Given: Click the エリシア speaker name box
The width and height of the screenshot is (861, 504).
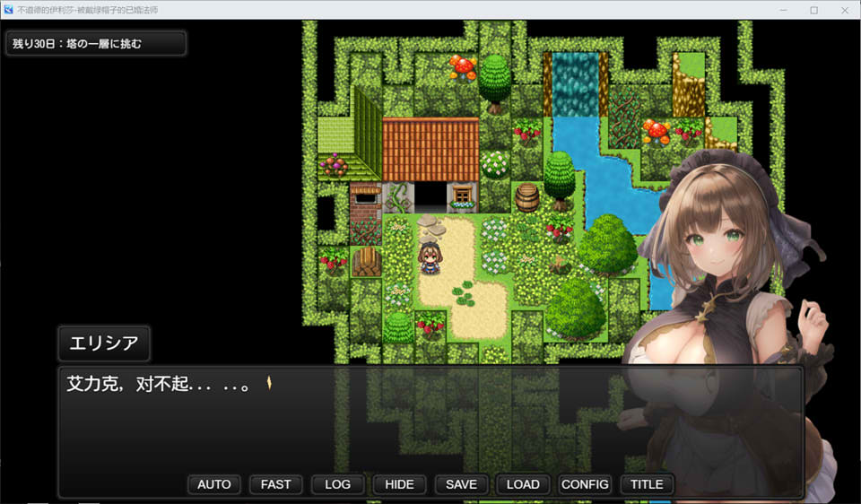Looking at the screenshot, I should [104, 344].
